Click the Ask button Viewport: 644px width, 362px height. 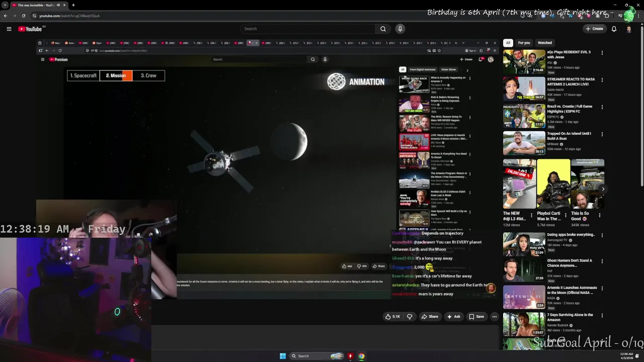click(453, 317)
